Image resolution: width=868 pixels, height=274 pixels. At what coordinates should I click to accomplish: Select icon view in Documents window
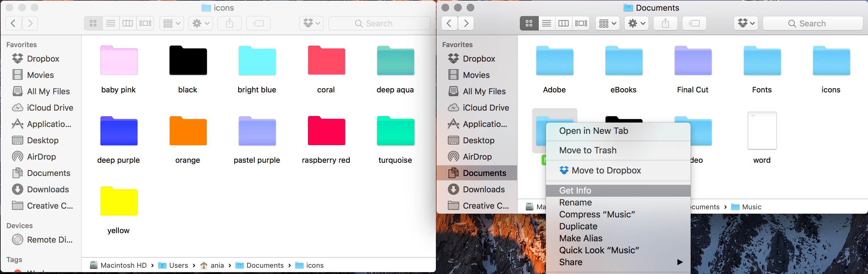pyautogui.click(x=529, y=23)
